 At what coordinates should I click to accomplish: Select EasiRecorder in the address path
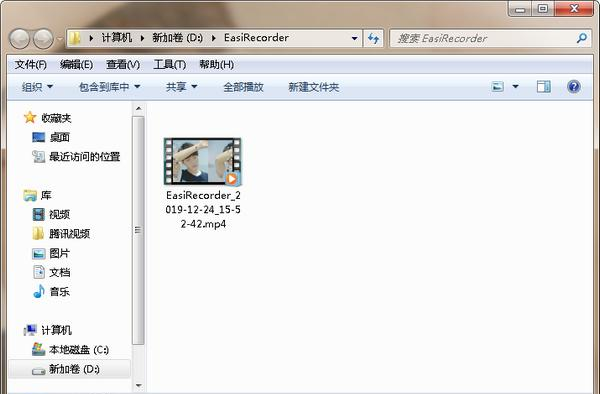(x=256, y=38)
